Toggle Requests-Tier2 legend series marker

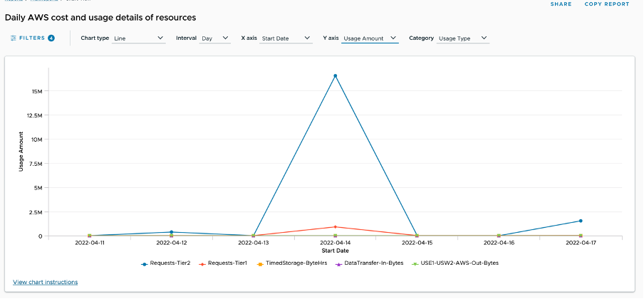click(145, 263)
